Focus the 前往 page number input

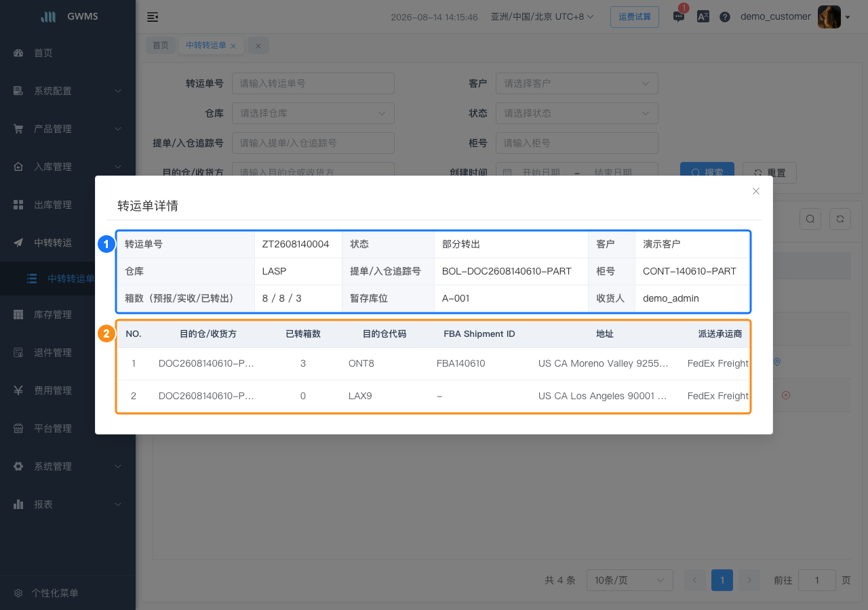click(817, 580)
